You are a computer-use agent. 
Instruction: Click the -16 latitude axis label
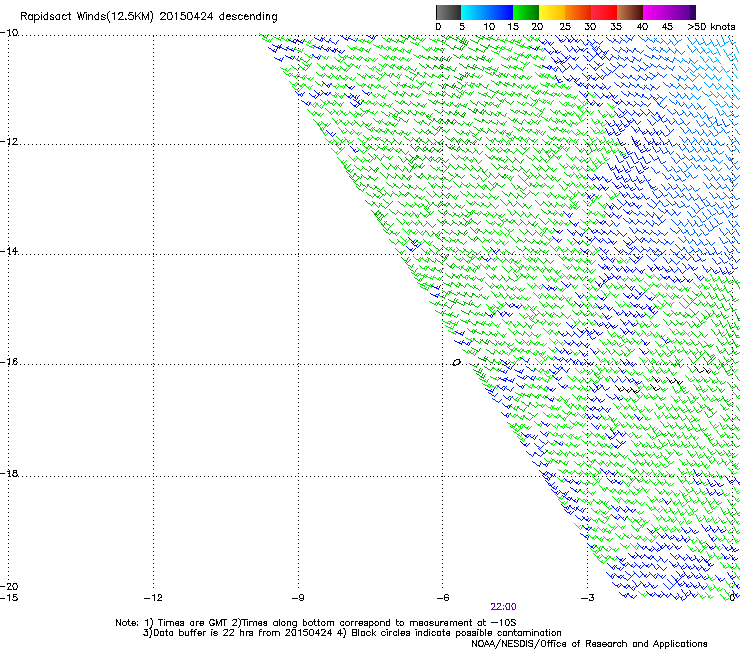point(9,362)
